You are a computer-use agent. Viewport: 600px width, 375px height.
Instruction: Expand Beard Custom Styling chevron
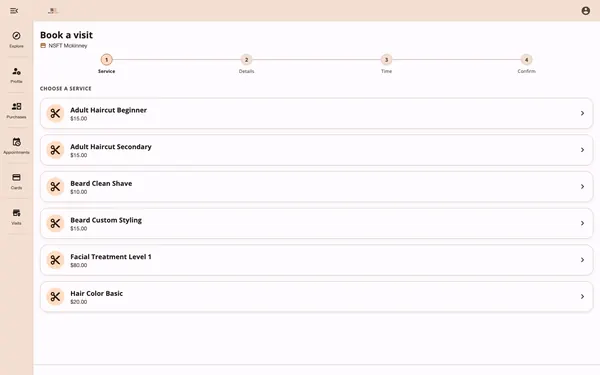click(582, 223)
